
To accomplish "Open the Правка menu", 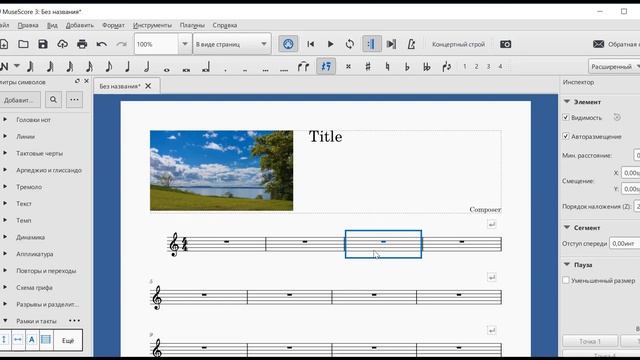I will 28,25.
